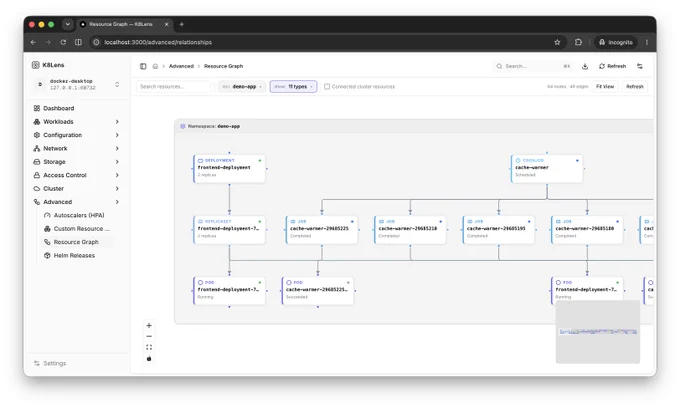The width and height of the screenshot is (680, 408).
Task: Click the Namespace demo-app group icon
Action: click(x=183, y=126)
